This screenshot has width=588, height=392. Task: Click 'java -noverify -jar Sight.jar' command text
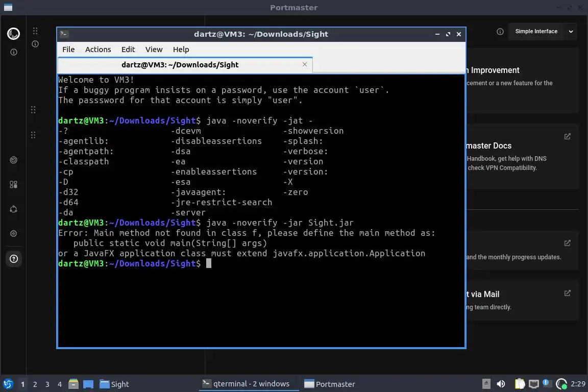(280, 223)
